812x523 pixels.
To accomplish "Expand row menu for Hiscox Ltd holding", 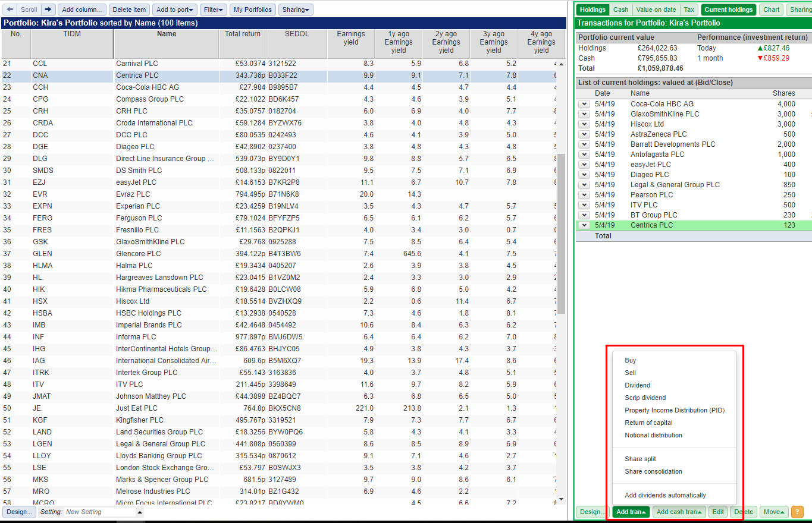I will [x=584, y=124].
